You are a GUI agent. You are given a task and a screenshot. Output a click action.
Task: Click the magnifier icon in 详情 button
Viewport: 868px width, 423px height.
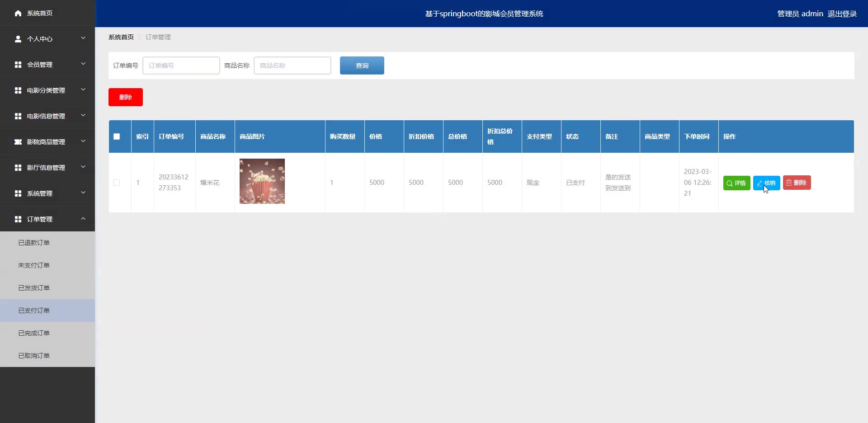point(729,183)
